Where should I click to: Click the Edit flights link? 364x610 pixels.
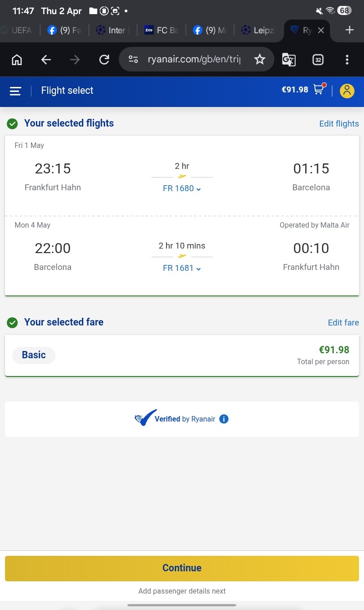339,124
